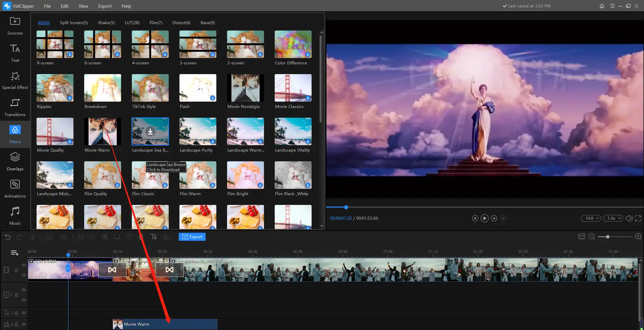The width and height of the screenshot is (644, 330).
Task: Open the Sources panel
Action: point(15,26)
